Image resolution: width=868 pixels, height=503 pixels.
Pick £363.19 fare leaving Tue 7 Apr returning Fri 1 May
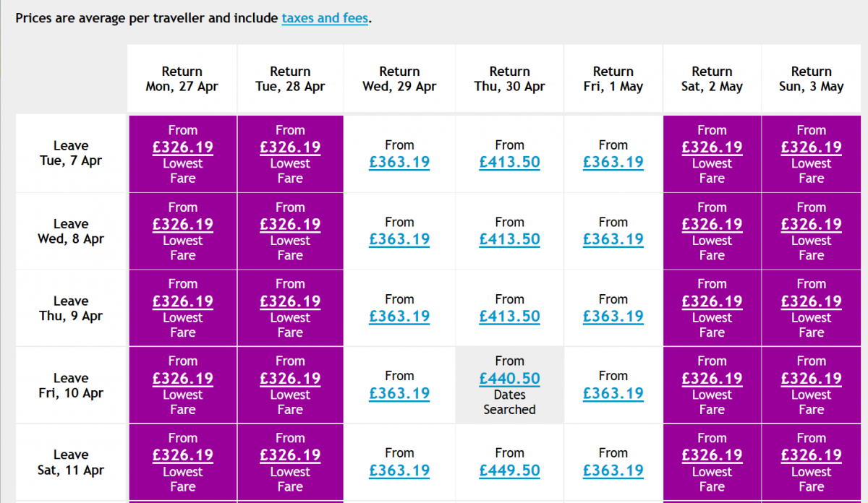(x=613, y=162)
